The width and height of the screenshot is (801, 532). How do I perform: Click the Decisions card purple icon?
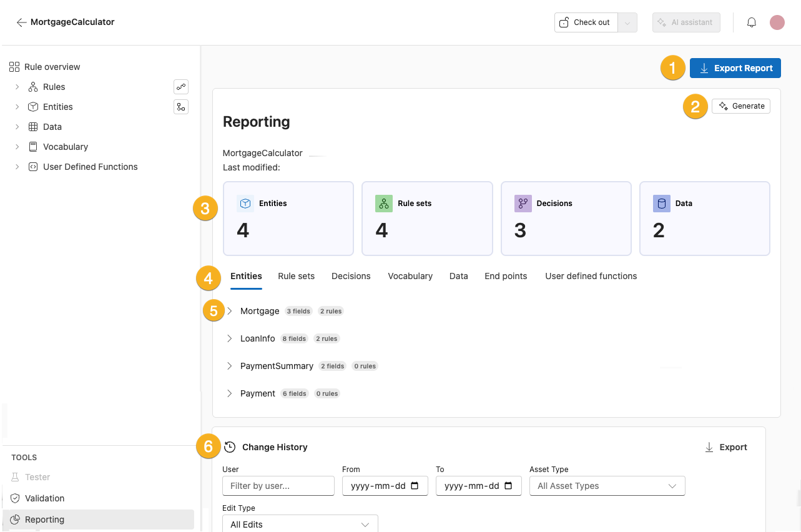[523, 204]
